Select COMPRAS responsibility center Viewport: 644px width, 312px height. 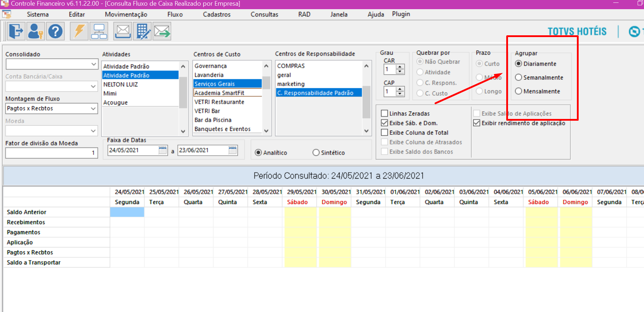coord(319,66)
